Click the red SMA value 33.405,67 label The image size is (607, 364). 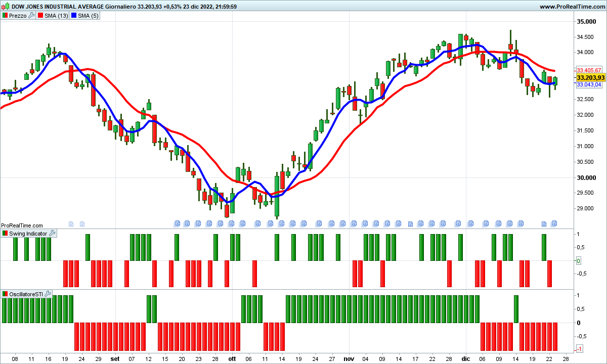coord(589,70)
